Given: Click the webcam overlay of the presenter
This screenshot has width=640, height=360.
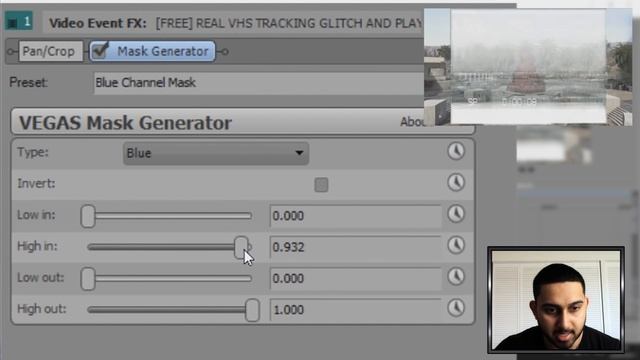Looking at the screenshot, I should click(556, 300).
